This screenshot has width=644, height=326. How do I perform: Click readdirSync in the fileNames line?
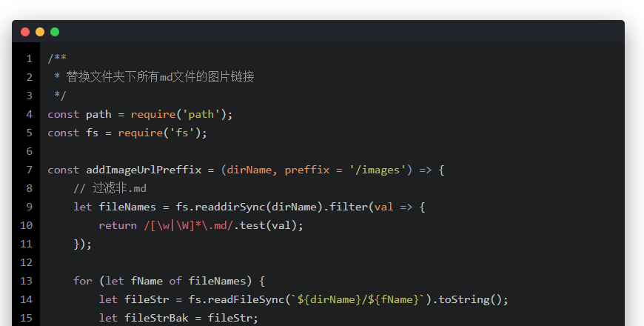point(228,207)
